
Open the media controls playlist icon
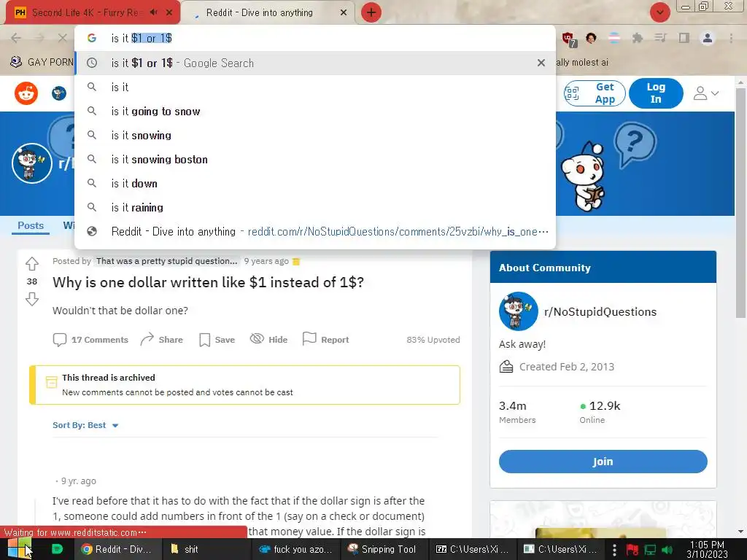pyautogui.click(x=660, y=38)
